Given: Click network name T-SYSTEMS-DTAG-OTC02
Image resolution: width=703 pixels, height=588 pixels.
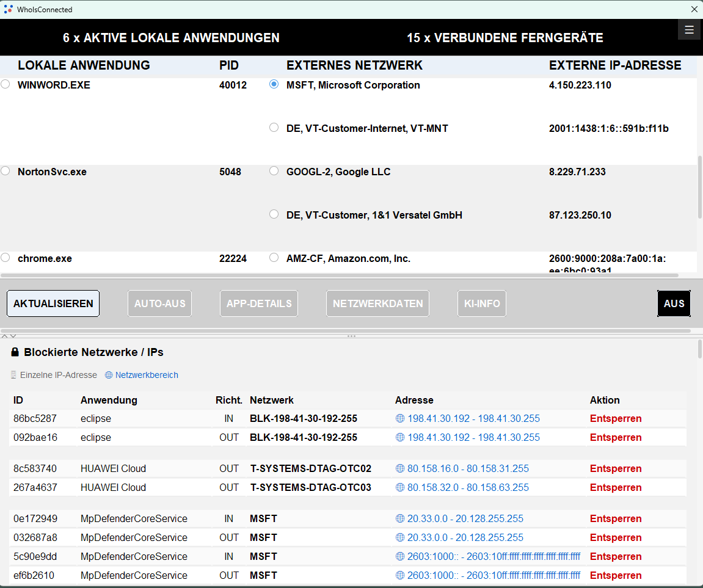Looking at the screenshot, I should click(x=311, y=468).
